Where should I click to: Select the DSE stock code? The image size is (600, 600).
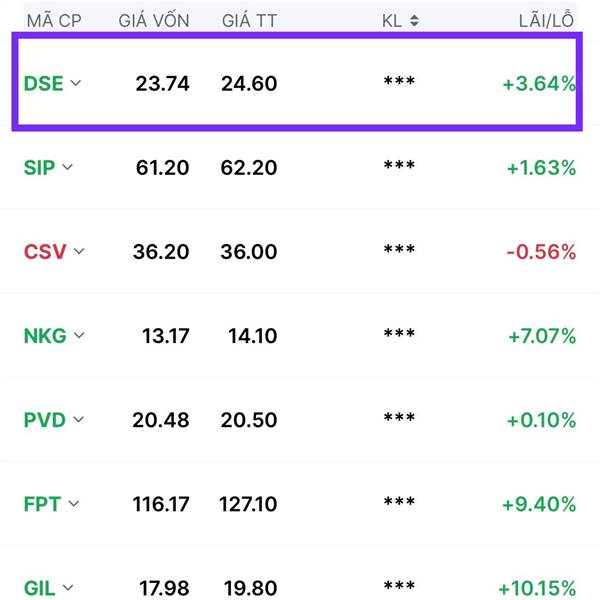pyautogui.click(x=44, y=83)
